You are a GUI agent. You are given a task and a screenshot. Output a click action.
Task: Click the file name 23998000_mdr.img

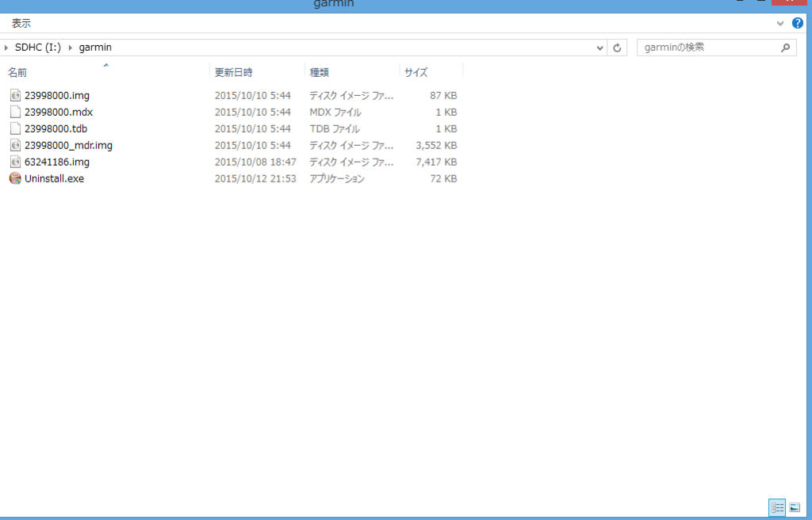tap(68, 145)
